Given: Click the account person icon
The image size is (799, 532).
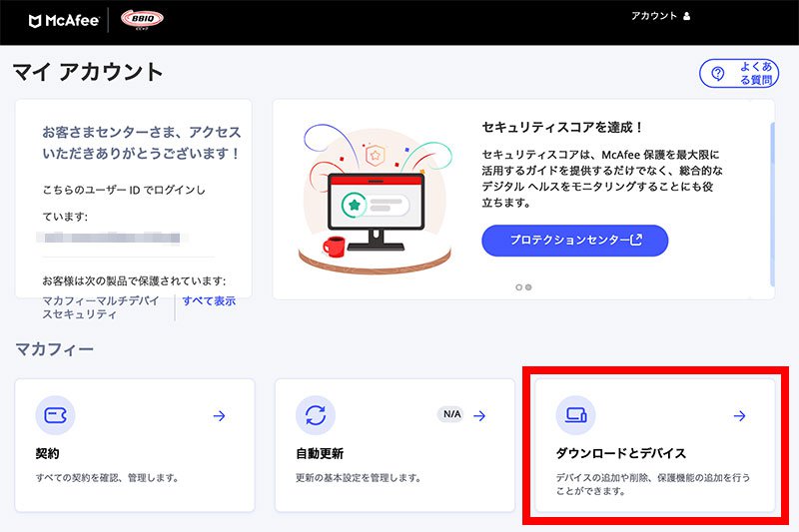Looking at the screenshot, I should (x=686, y=16).
